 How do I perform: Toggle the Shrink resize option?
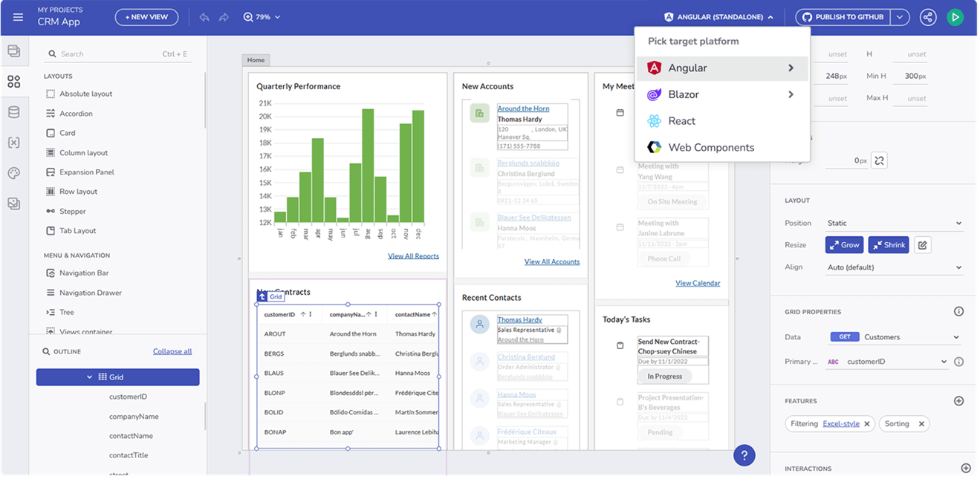(x=889, y=245)
